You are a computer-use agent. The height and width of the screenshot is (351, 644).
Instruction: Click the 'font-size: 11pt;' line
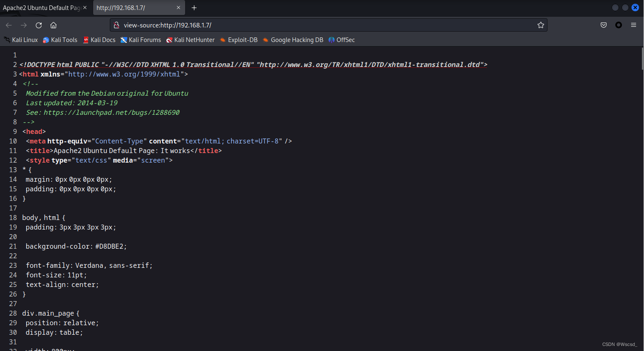[x=56, y=275]
